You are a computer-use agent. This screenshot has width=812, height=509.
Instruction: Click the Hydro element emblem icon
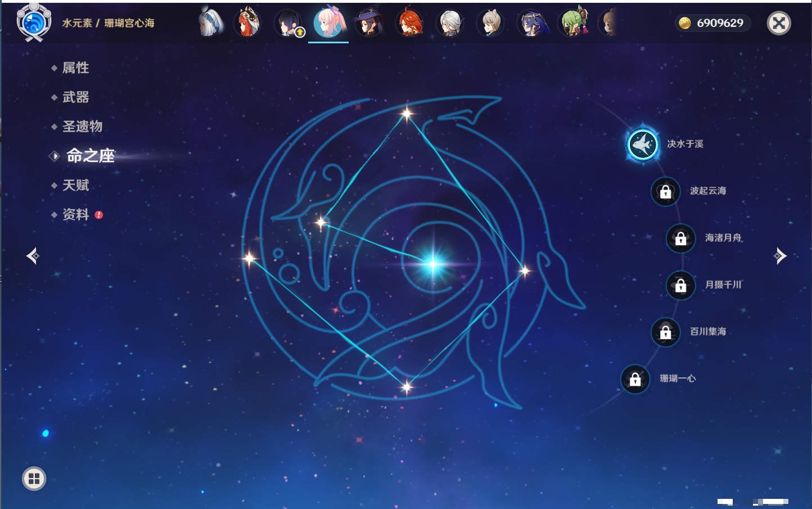pyautogui.click(x=34, y=22)
